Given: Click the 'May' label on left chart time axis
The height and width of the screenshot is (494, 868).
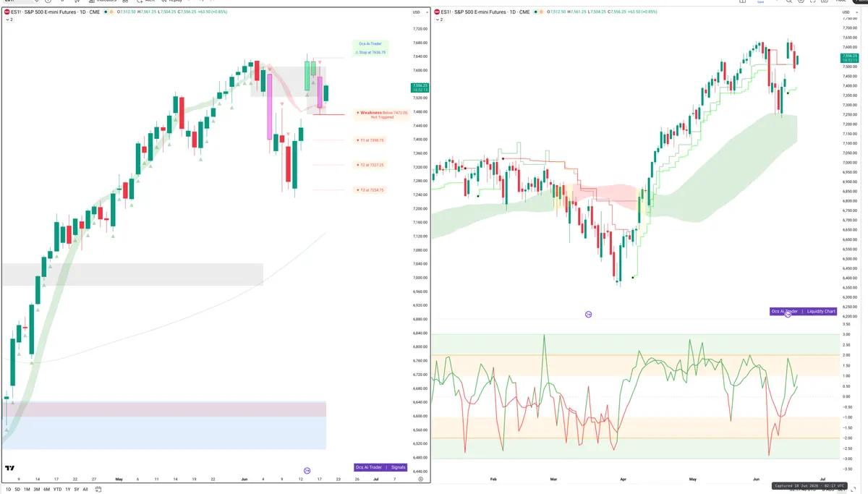Looking at the screenshot, I should (118, 479).
